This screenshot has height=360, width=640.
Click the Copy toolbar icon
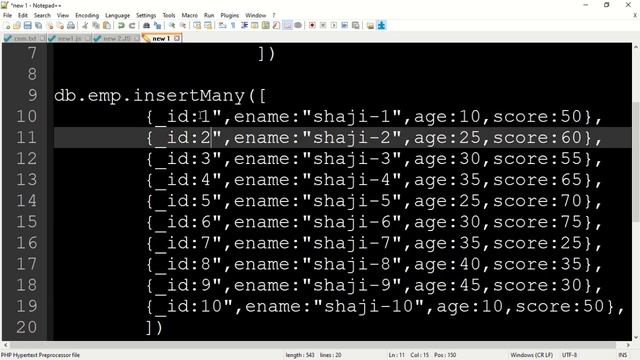pyautogui.click(x=96, y=25)
